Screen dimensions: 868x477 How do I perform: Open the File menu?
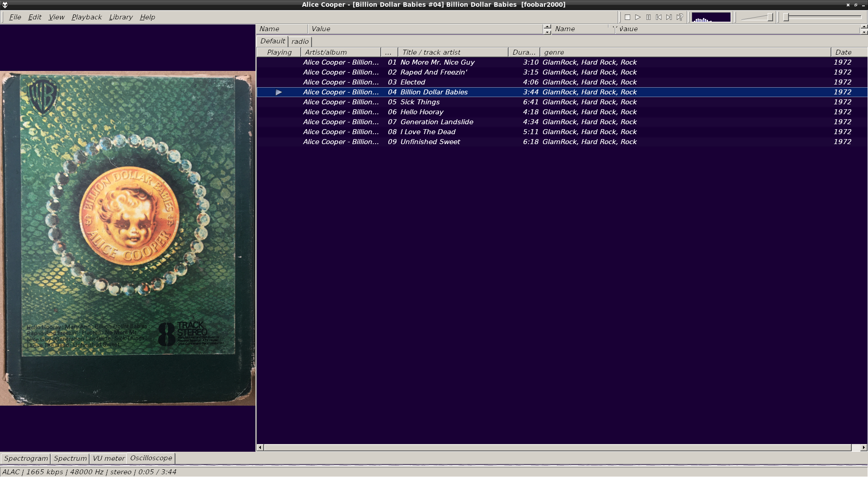pos(15,17)
